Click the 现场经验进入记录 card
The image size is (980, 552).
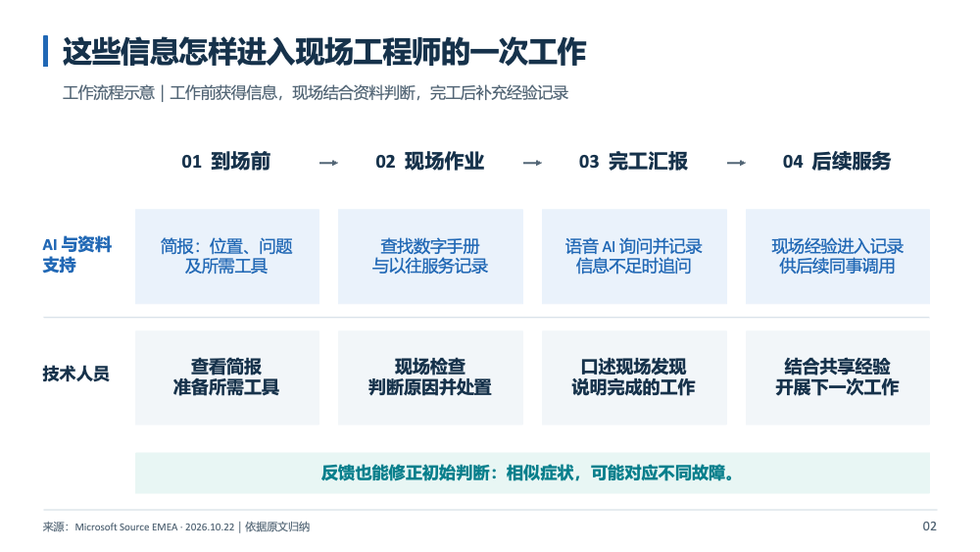pos(838,256)
